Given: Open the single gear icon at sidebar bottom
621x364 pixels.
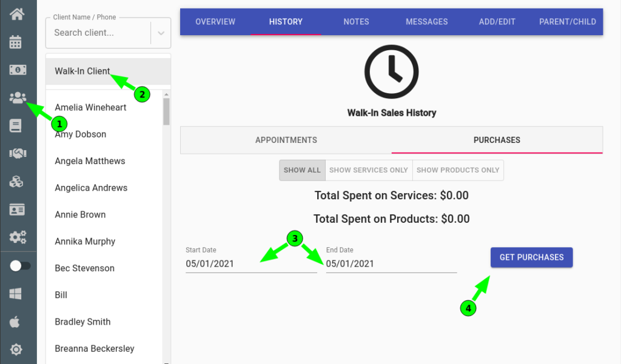Looking at the screenshot, I should tap(16, 349).
